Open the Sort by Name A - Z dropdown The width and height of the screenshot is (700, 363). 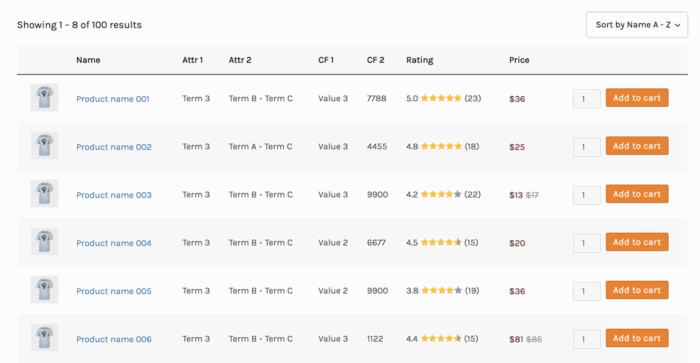(637, 25)
